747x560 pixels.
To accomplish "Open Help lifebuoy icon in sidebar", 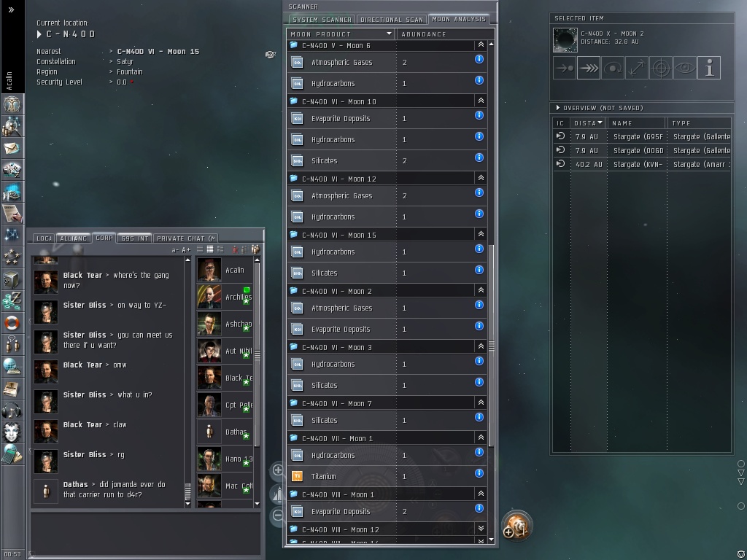I will [12, 323].
